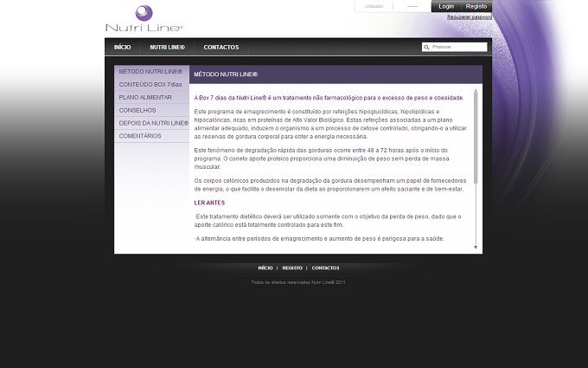Viewport: 588px width, 368px height.
Task: Select CONSELHOS in the sidebar
Action: tap(151, 110)
